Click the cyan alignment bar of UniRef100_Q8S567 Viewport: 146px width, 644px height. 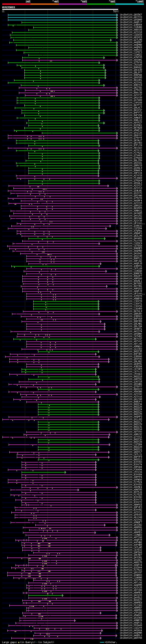coord(63,15)
